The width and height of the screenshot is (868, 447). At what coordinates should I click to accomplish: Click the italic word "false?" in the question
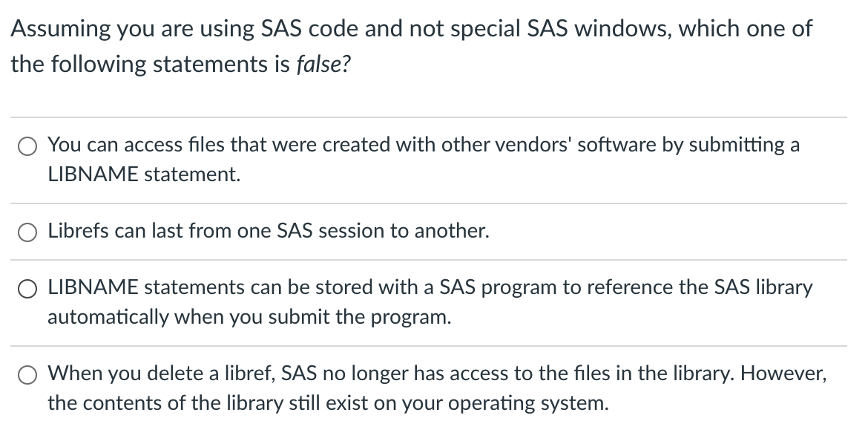pyautogui.click(x=324, y=65)
